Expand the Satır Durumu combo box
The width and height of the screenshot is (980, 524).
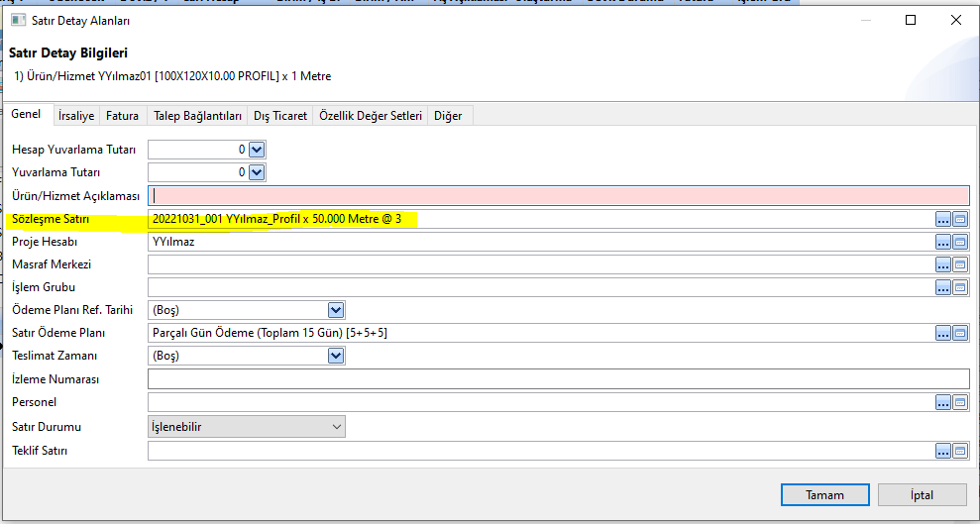pyautogui.click(x=337, y=427)
